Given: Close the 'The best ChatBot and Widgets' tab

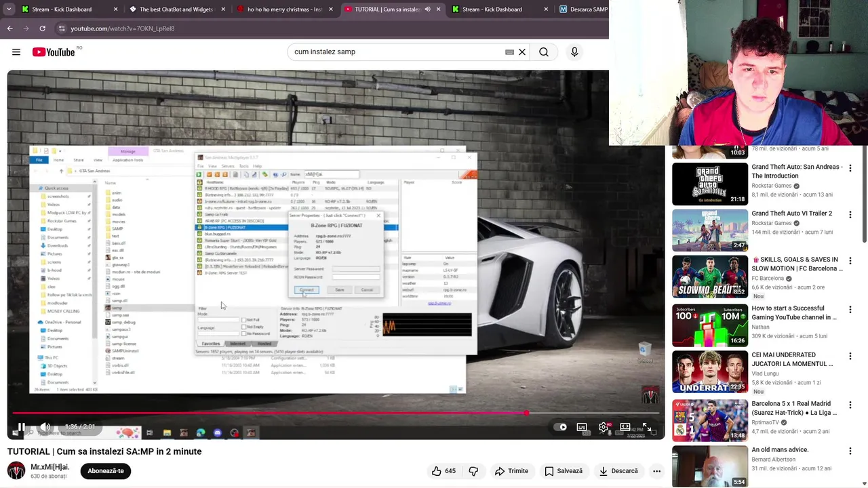Looking at the screenshot, I should [222, 9].
